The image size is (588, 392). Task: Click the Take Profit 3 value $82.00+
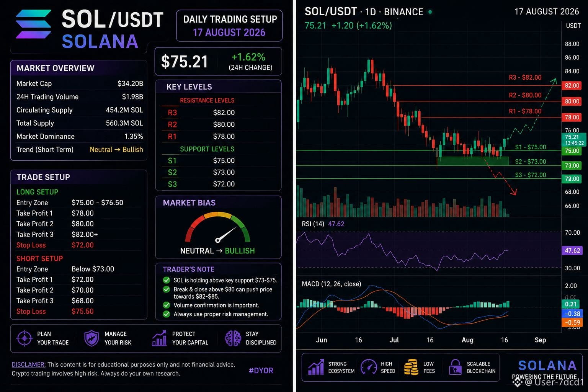tap(85, 234)
